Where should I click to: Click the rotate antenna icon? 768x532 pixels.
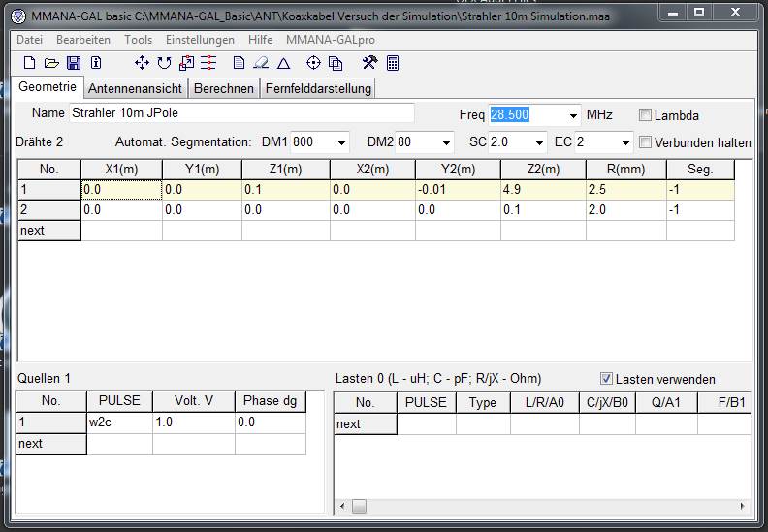point(164,63)
